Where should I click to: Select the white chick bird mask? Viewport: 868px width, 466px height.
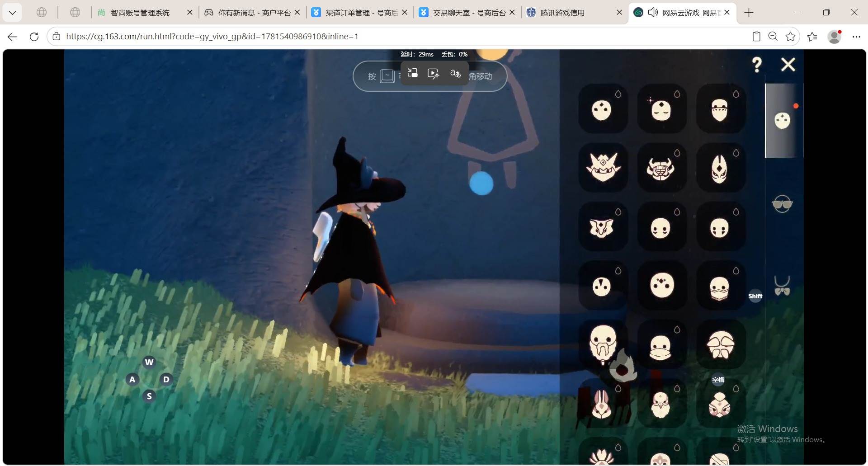click(662, 403)
